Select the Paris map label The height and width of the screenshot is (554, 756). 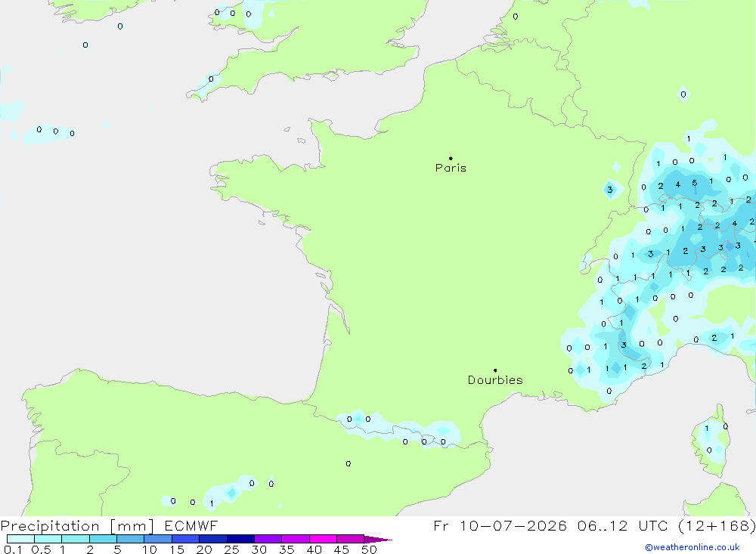tap(451, 168)
